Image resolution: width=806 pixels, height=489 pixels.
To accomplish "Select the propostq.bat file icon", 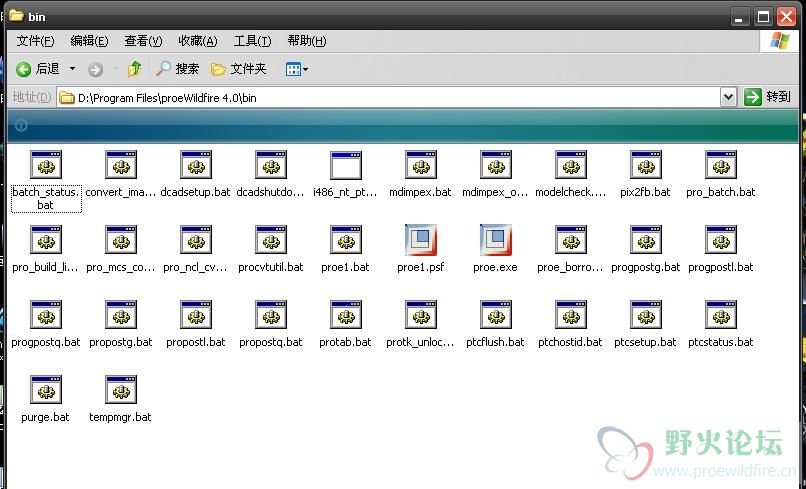I will click(271, 315).
